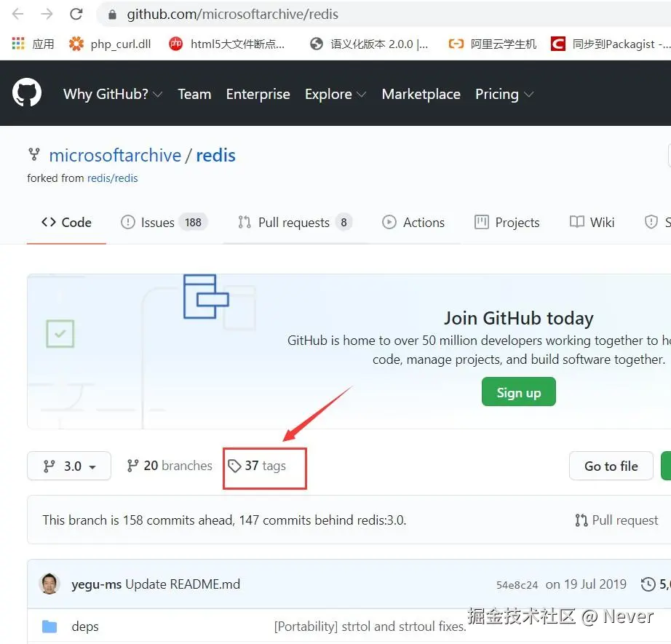Click the fork icon beside microsoftarchive

(x=33, y=154)
